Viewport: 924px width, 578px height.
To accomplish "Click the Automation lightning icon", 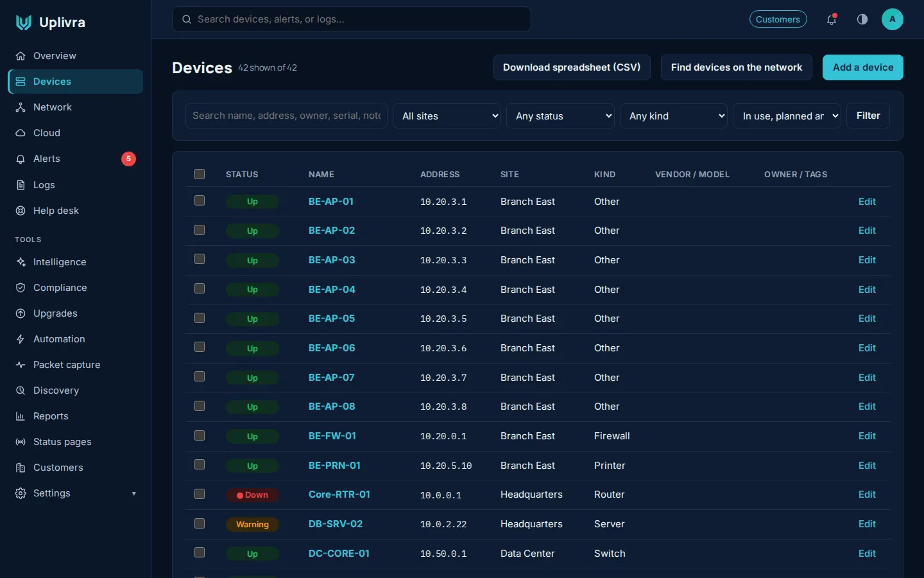I will pyautogui.click(x=21, y=339).
